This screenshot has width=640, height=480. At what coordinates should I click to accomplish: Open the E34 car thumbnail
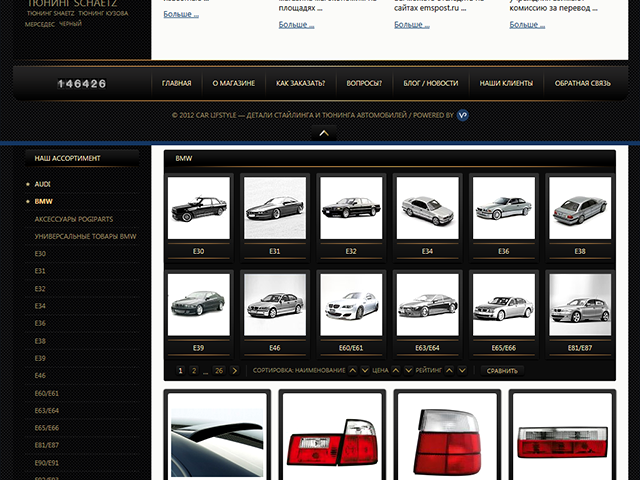[427, 208]
